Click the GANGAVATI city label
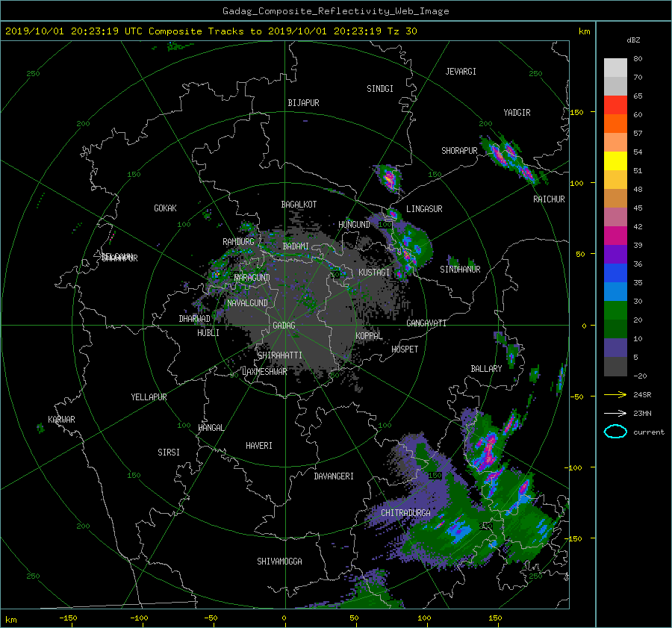This screenshot has width=672, height=628. 426,323
